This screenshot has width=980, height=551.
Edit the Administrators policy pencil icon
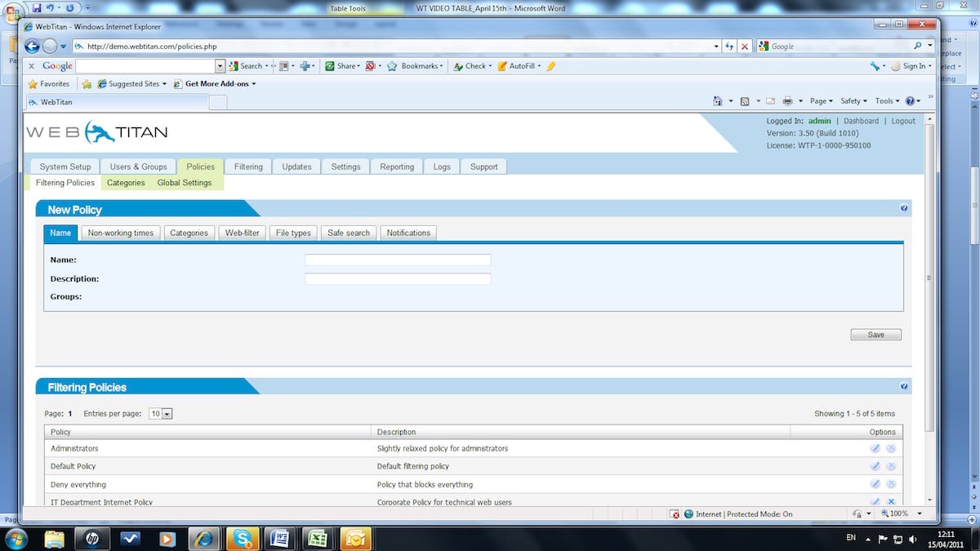tap(875, 448)
